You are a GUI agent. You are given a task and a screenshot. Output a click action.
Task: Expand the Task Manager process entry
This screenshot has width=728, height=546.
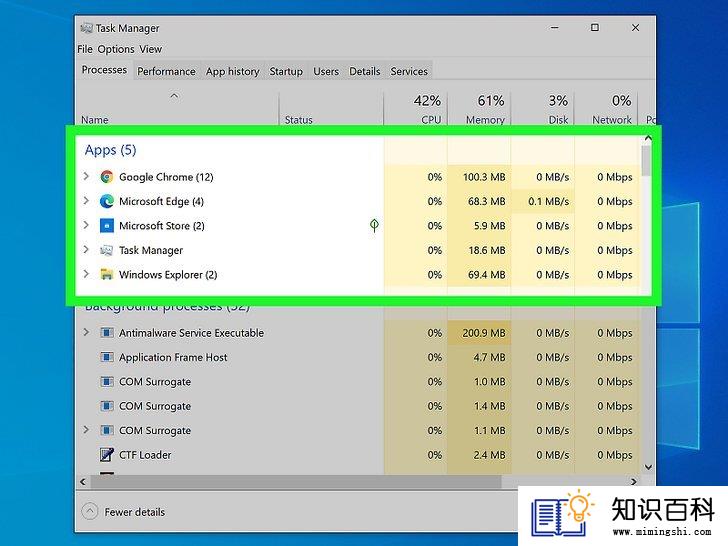[86, 250]
